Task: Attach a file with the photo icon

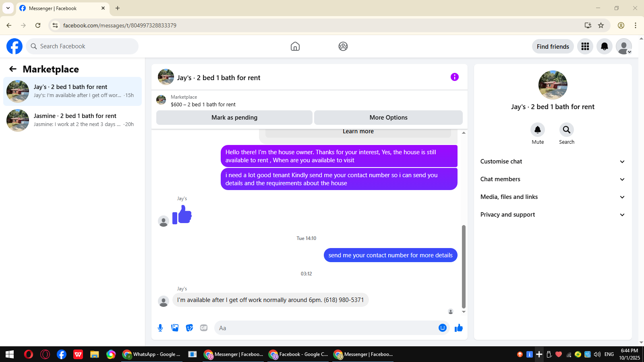Action: tap(175, 328)
